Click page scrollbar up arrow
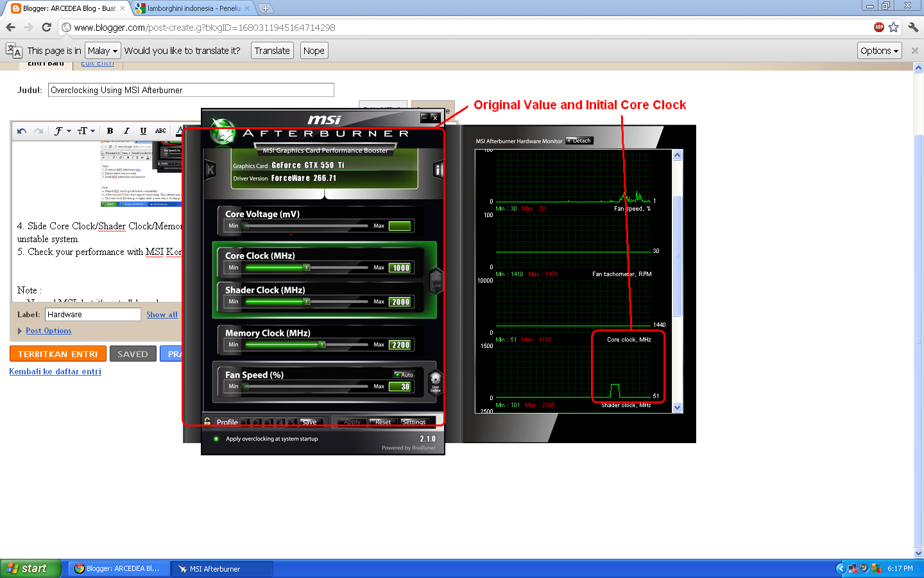 (x=918, y=67)
